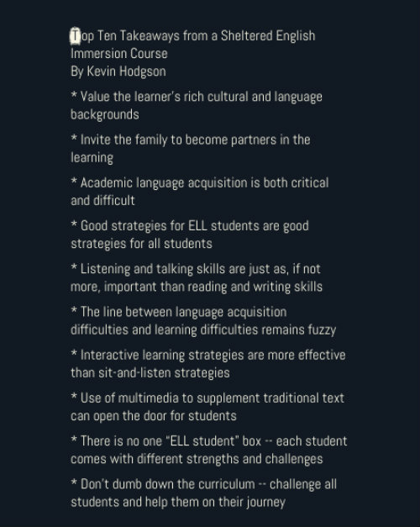The image size is (420, 527).
Task: Click 'difficulties and learning difficulties remains fuzzy' line
Action: 203,329
